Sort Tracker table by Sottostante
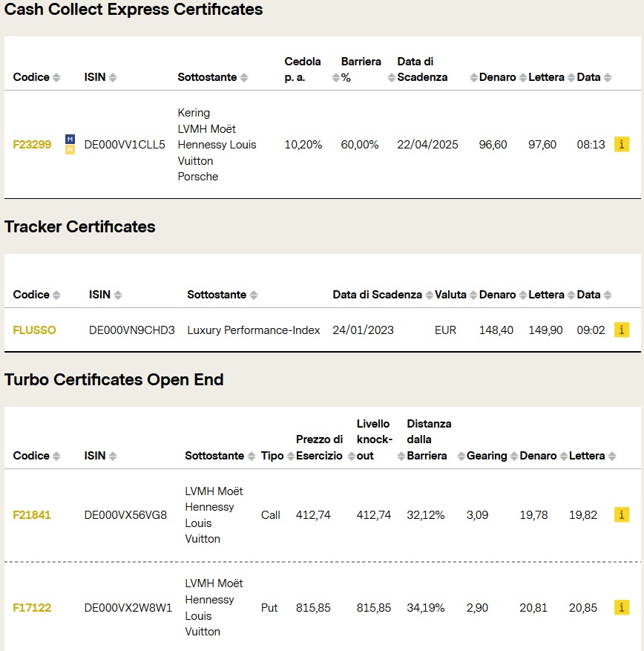Image resolution: width=644 pixels, height=651 pixels. 254,295
